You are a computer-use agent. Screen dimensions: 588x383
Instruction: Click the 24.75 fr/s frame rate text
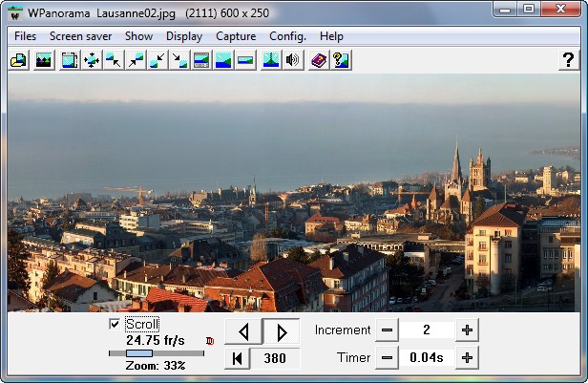click(156, 340)
